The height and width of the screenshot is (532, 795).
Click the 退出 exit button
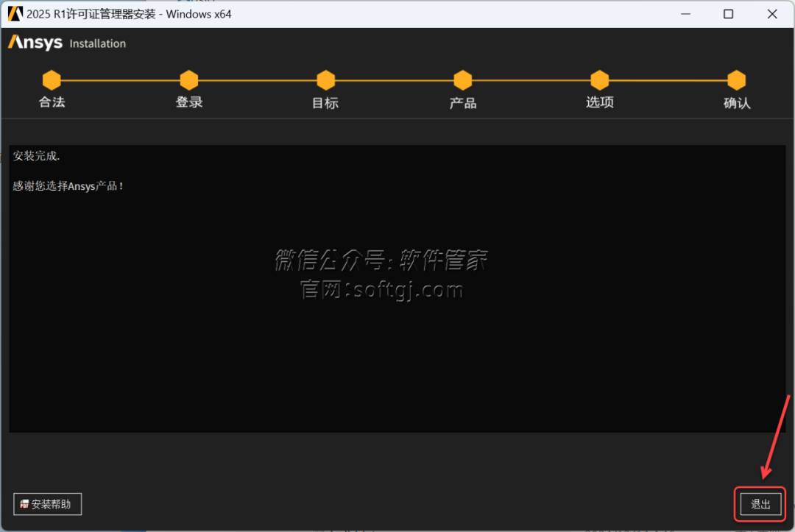(760, 504)
